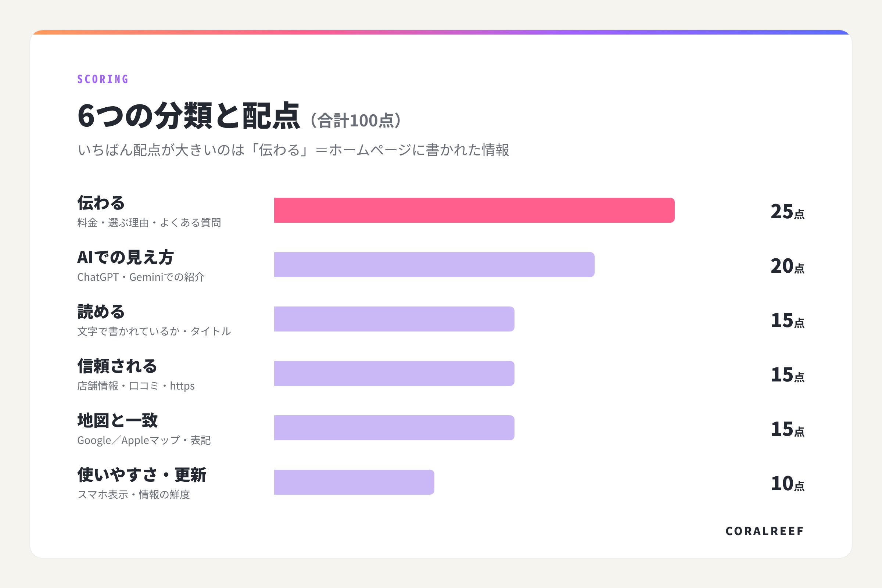882x588 pixels.
Task: Click the 文字で書かれているか・タイトル description
Action: coord(154,331)
